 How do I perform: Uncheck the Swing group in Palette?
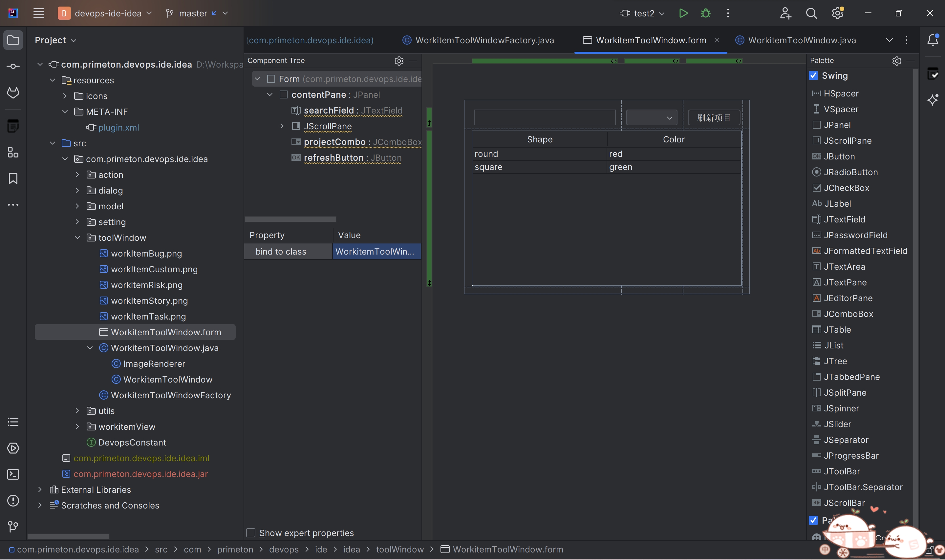point(814,75)
